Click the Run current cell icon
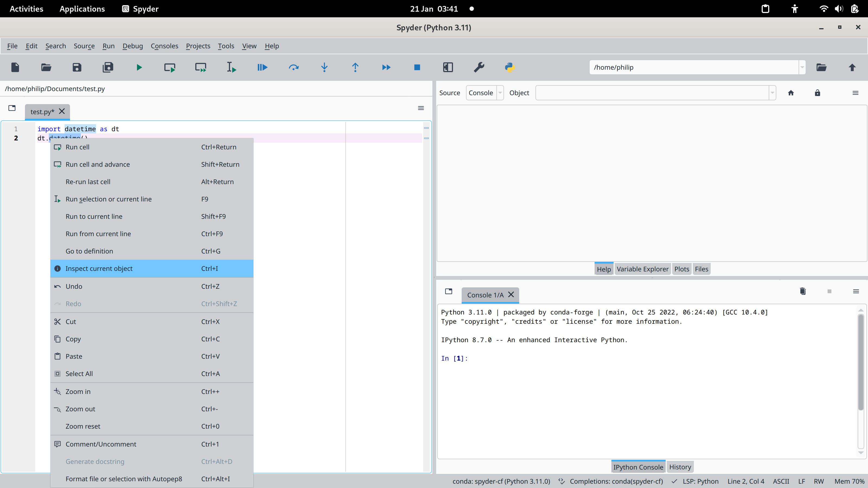The height and width of the screenshot is (488, 868). 170,67
